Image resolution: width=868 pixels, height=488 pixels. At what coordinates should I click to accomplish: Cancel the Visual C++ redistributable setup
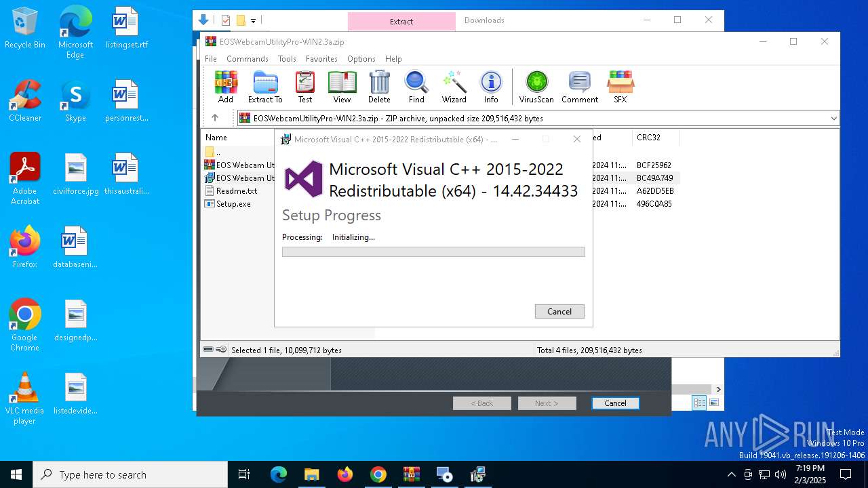559,311
